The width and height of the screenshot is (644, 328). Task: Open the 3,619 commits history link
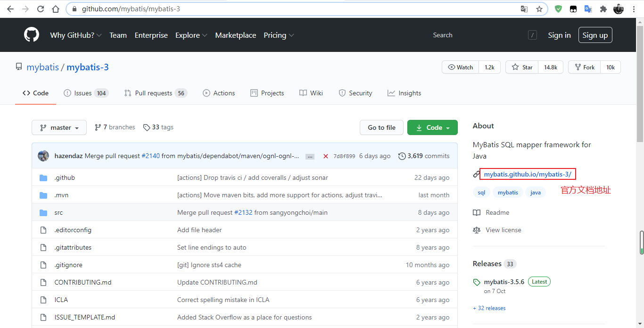click(424, 156)
